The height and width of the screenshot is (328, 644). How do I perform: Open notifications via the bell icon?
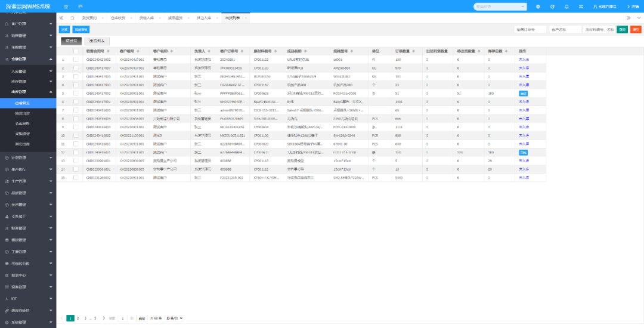[x=567, y=7]
